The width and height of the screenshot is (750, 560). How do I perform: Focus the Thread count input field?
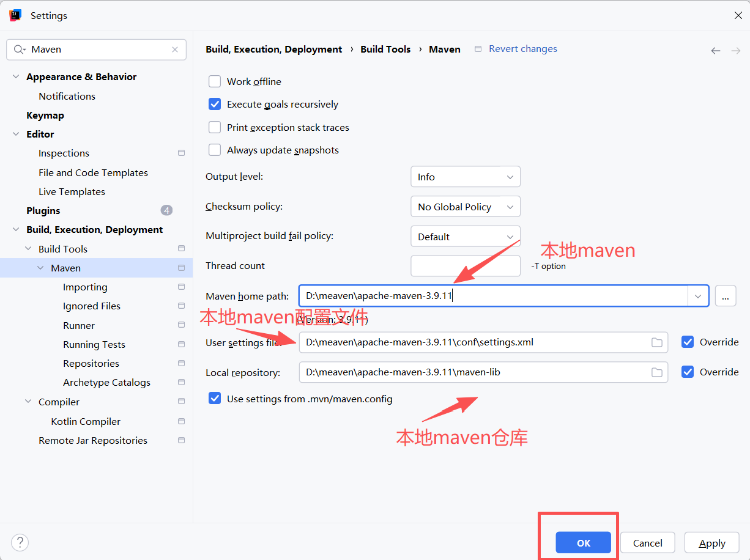466,266
